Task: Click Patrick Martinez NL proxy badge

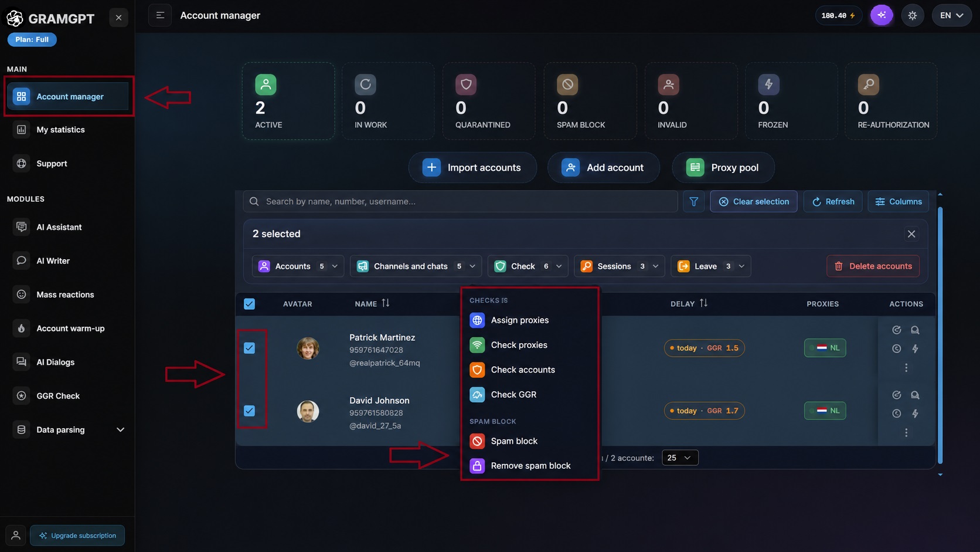Action: (825, 348)
